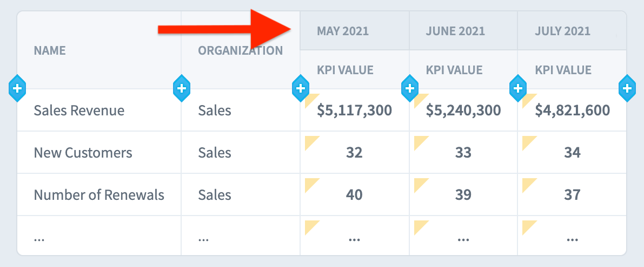
Task: Select the JUNE 2021 column header
Action: pos(455,31)
